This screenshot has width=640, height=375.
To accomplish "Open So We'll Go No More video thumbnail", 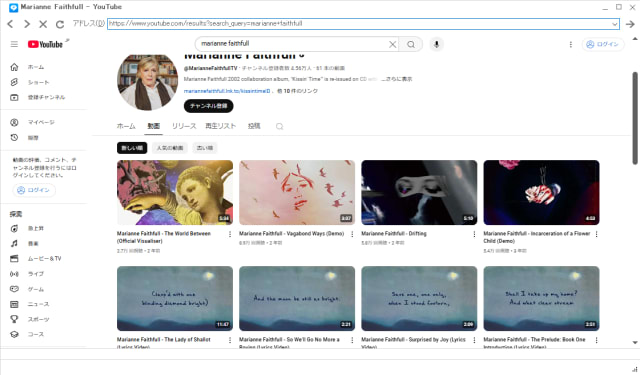I will pyautogui.click(x=297, y=298).
